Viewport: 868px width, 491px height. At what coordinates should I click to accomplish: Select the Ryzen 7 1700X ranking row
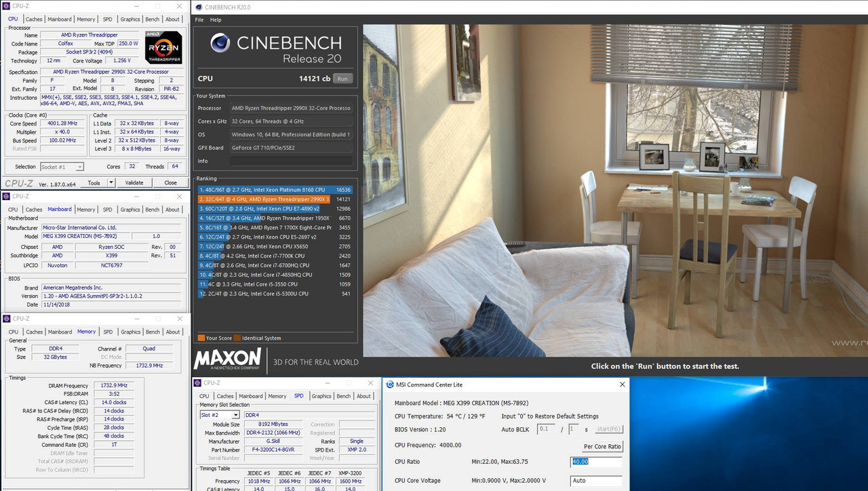pyautogui.click(x=275, y=228)
